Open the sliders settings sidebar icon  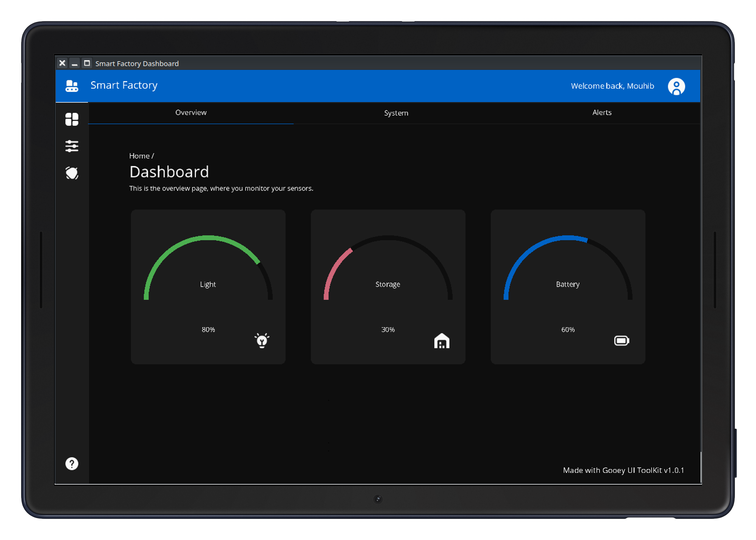point(72,146)
